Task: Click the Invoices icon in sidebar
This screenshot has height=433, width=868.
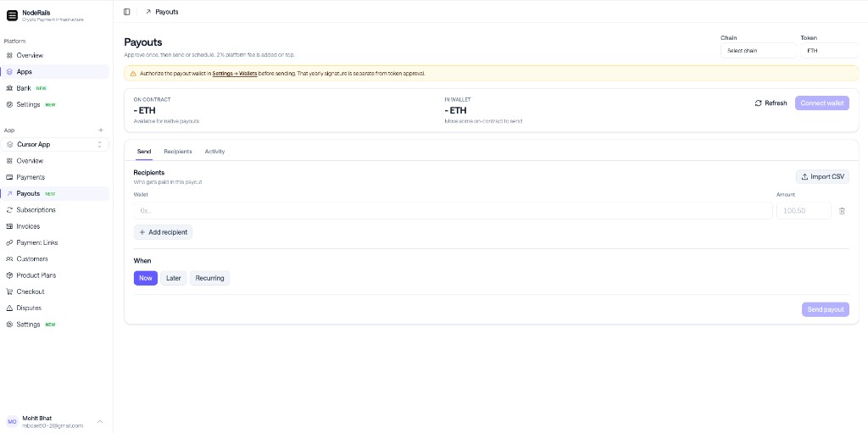Action: coord(9,226)
